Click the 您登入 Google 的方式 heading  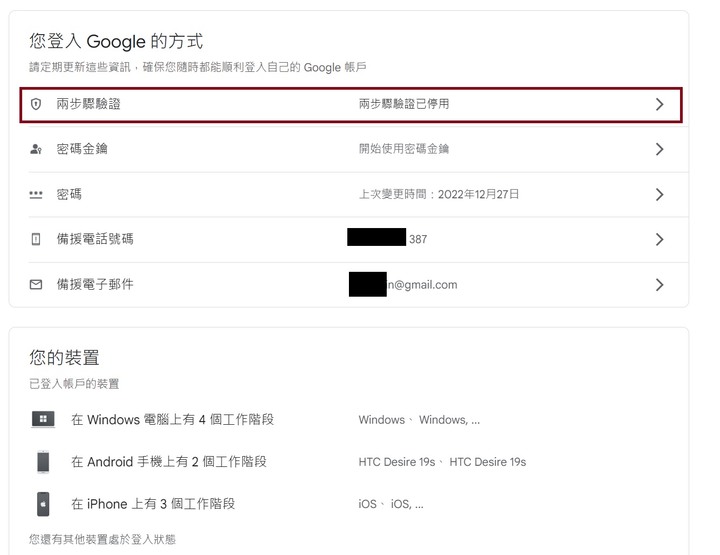116,41
